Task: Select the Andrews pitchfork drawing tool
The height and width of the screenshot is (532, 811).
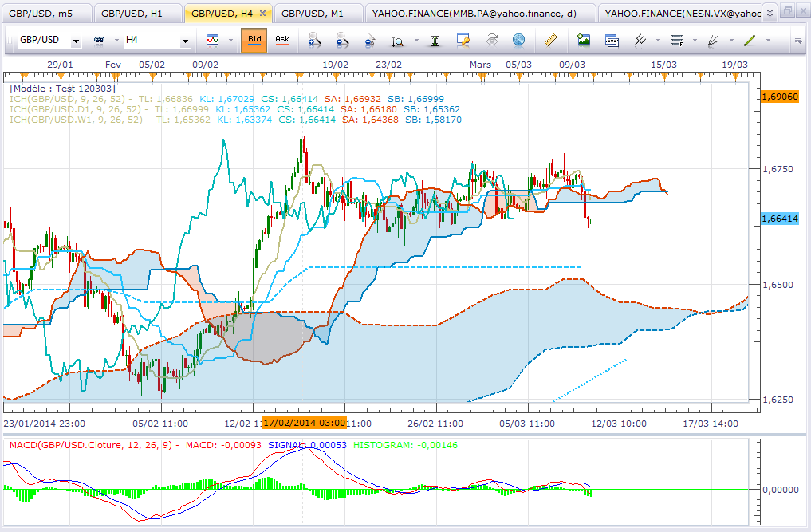Action: point(640,41)
